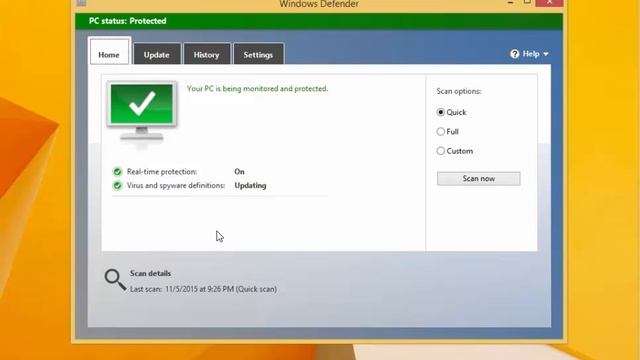This screenshot has width=640, height=360.
Task: Click the 'Updating' status value
Action: coord(250,186)
